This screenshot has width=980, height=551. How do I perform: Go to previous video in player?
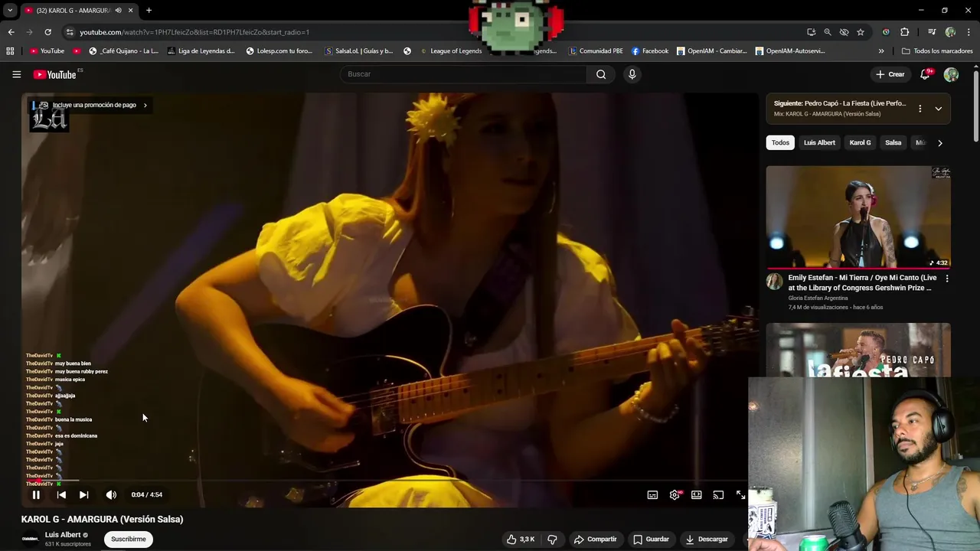[x=61, y=494]
